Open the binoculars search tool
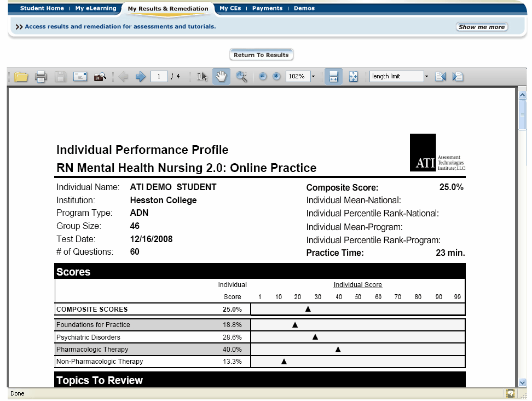This screenshot has width=532, height=401. click(x=100, y=77)
